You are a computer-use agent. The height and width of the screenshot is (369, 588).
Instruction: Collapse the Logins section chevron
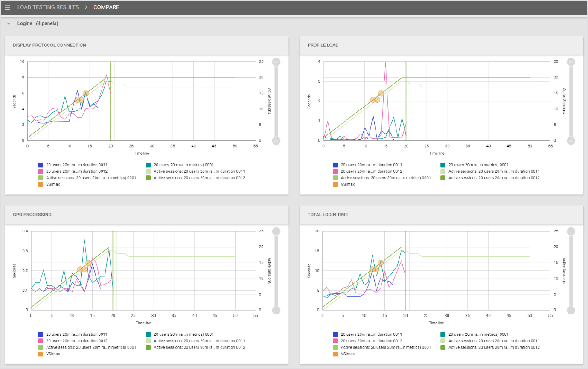[9, 23]
